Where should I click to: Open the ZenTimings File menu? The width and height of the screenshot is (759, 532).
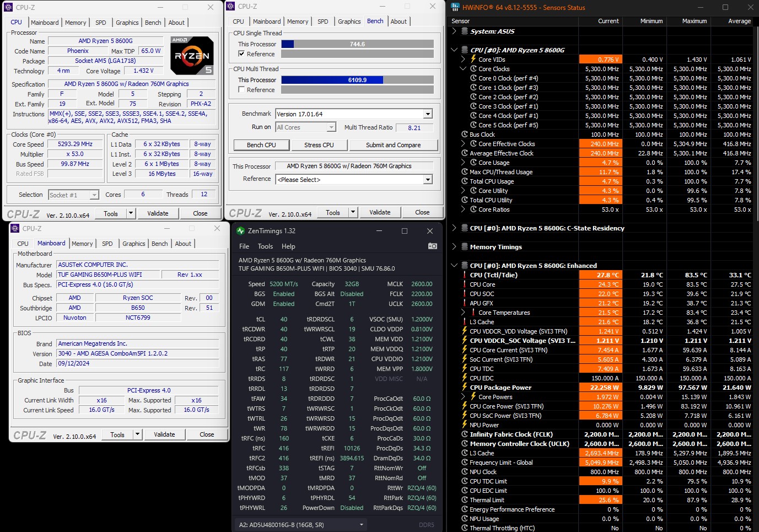tap(244, 246)
